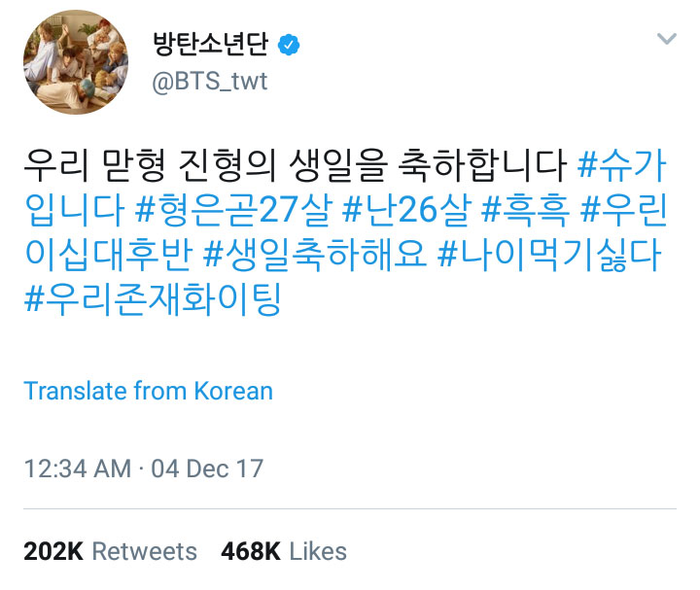Click the BTS profile avatar picture
700x590 pixels.
(x=76, y=62)
